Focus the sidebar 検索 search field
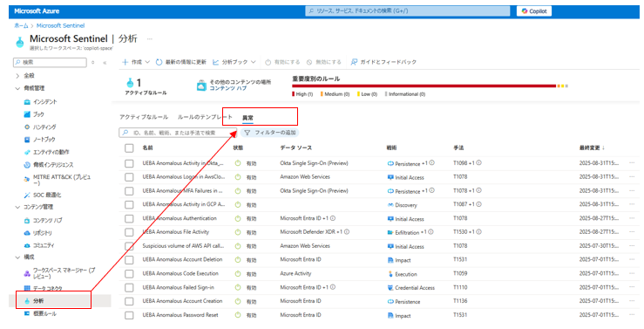 [50, 63]
